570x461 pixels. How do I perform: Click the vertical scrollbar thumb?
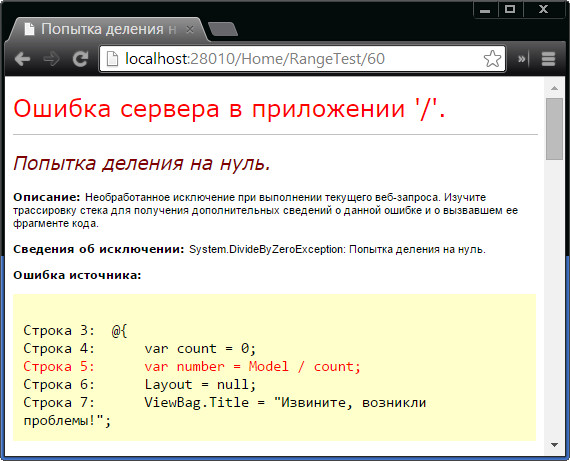(554, 129)
